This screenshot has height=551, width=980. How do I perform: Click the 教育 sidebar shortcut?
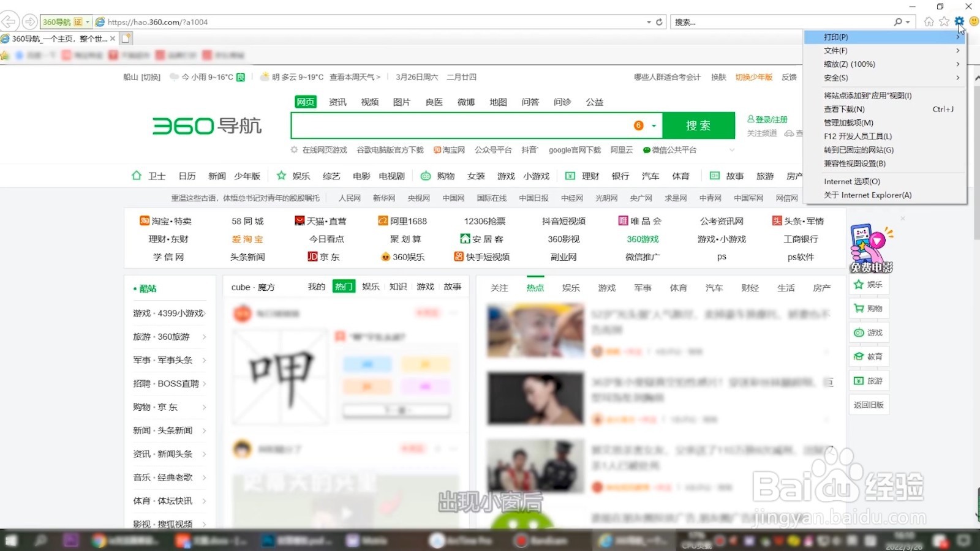click(869, 356)
